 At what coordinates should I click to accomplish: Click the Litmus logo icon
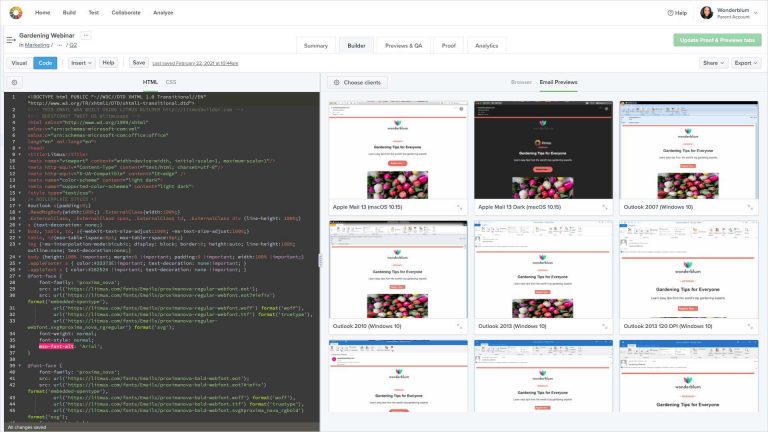click(x=16, y=13)
